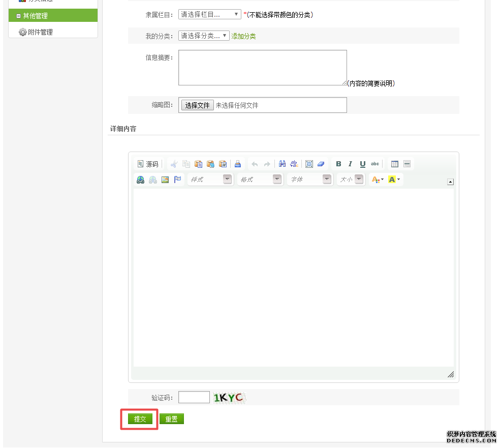Screen dimensions: 502x448
Task: Toggle Bold formatting
Action: [x=338, y=164]
